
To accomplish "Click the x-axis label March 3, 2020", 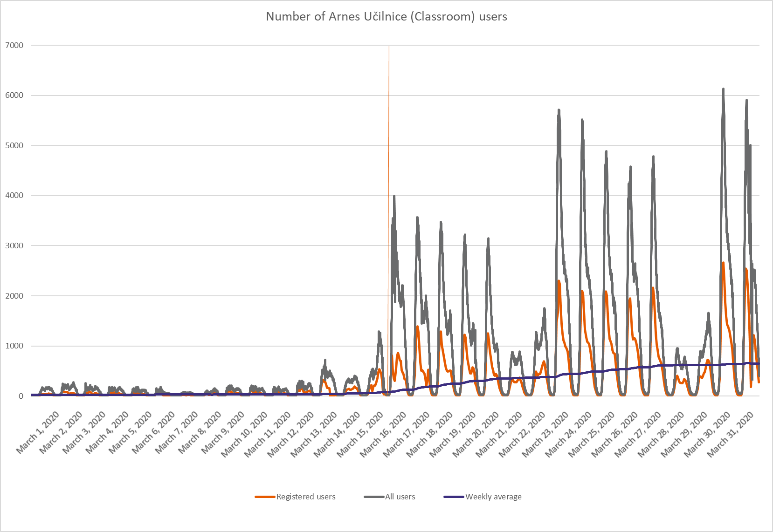I will pyautogui.click(x=84, y=432).
